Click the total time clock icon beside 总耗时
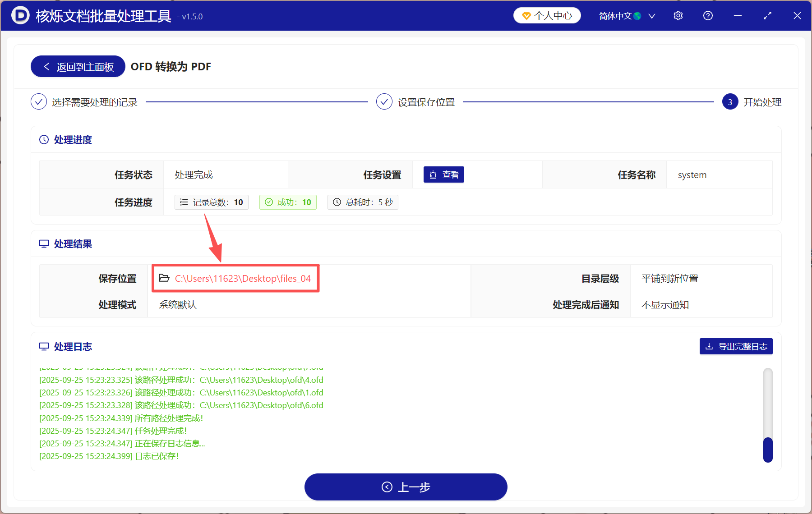The width and height of the screenshot is (812, 514). click(x=337, y=202)
